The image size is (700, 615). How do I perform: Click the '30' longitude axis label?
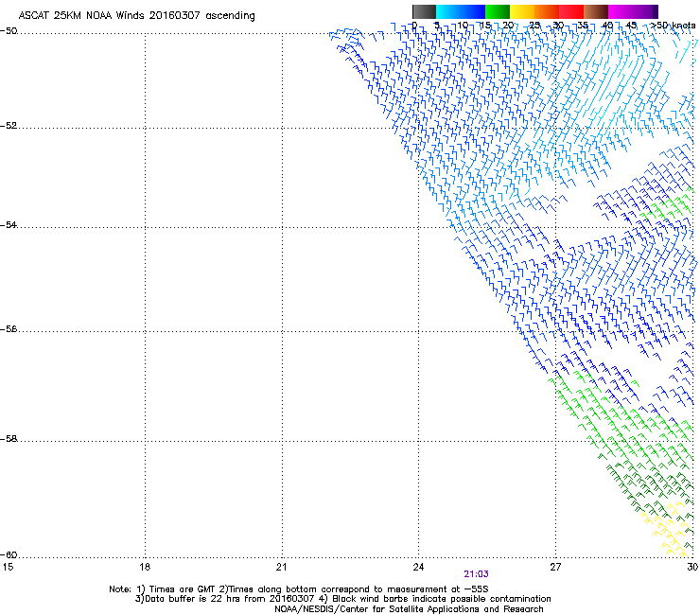(x=692, y=567)
